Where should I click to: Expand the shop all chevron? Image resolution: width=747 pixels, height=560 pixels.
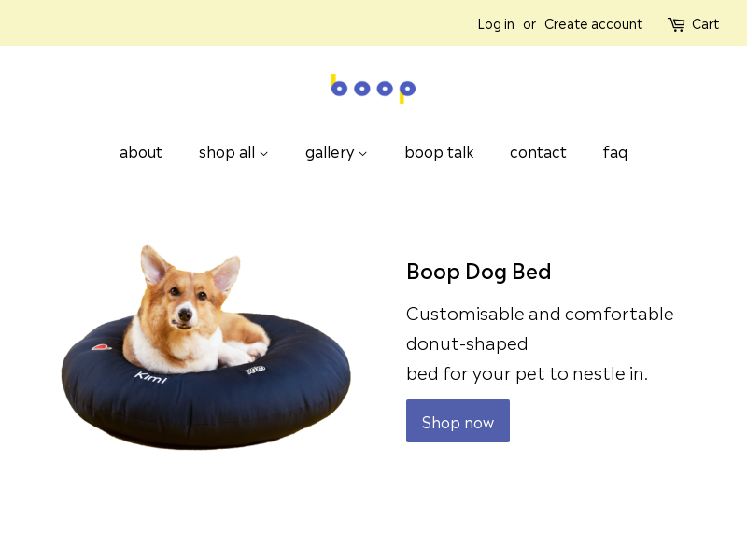click(264, 154)
